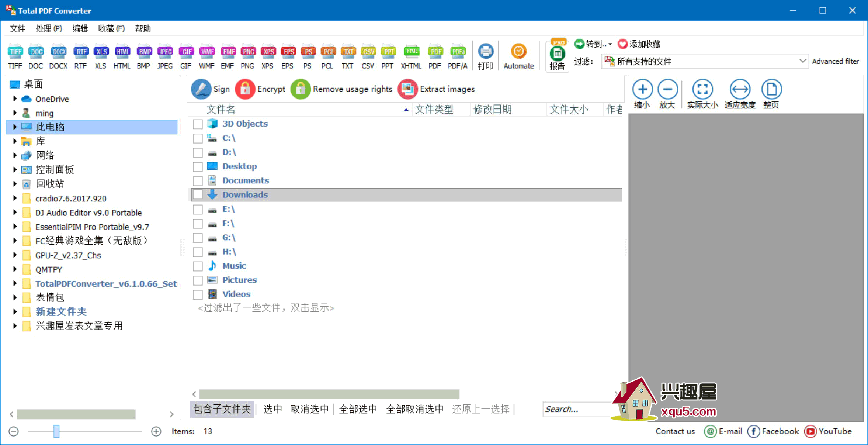Open the Facebook link
868x445 pixels.
773,431
